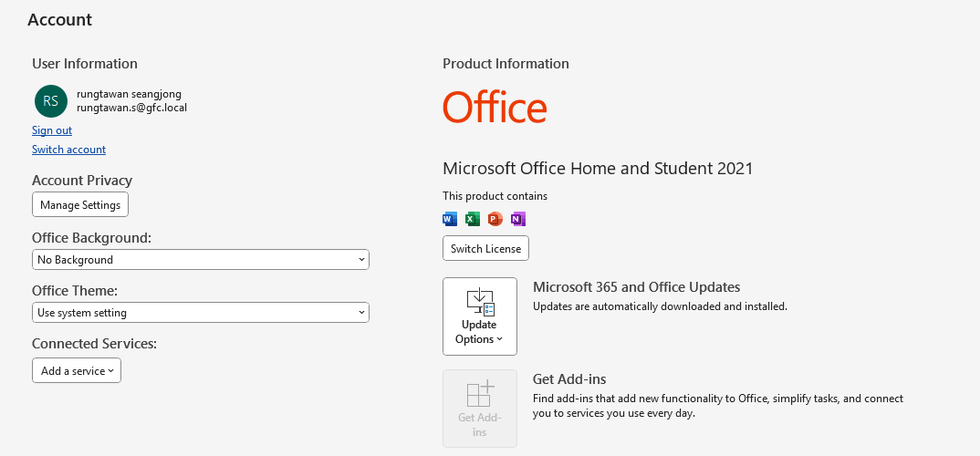980x456 pixels.
Task: Click the Office logo
Action: pyautogui.click(x=495, y=107)
